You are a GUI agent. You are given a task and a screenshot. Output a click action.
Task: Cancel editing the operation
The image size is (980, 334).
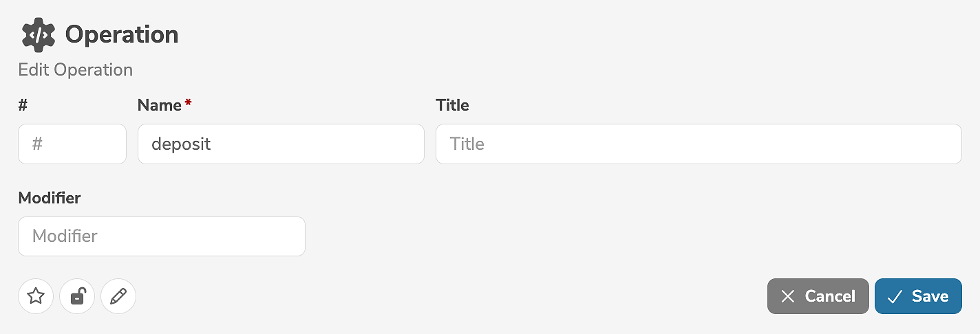pos(818,296)
